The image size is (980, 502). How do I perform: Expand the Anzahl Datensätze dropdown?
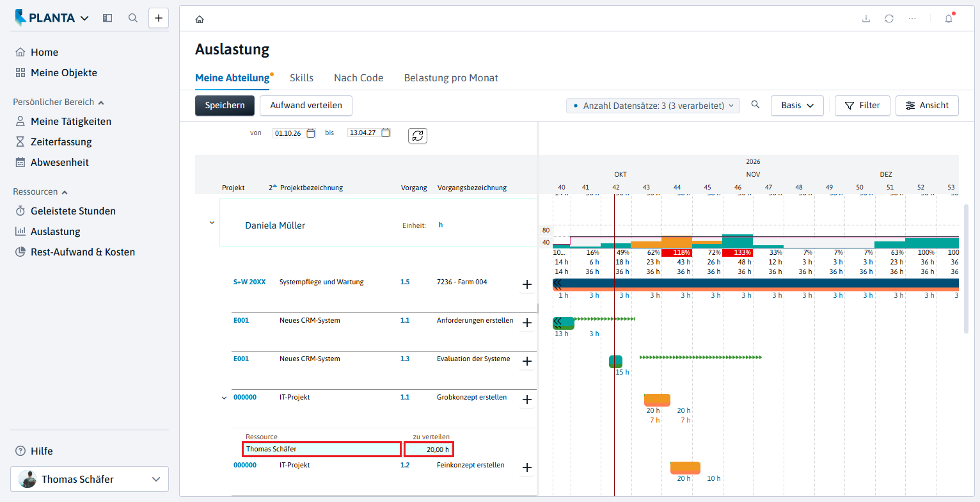(653, 106)
